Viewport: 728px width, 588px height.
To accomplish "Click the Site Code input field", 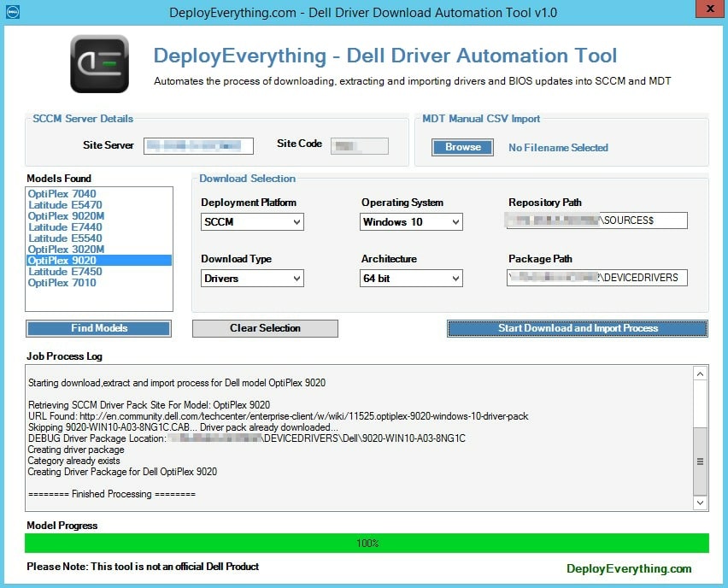I will pos(360,146).
